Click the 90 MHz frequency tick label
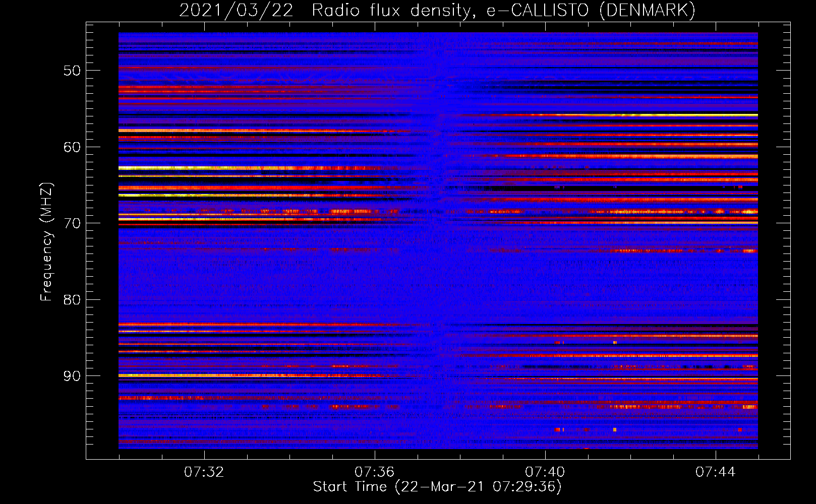Viewport: 816px width, 504px height. click(x=72, y=376)
